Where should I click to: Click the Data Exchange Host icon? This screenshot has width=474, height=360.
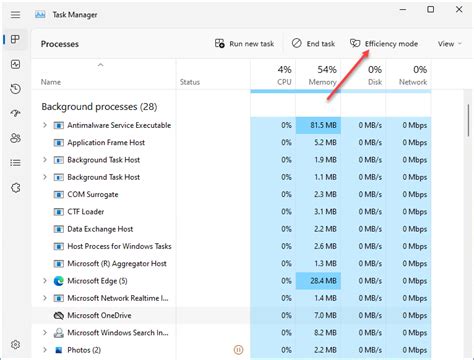59,229
